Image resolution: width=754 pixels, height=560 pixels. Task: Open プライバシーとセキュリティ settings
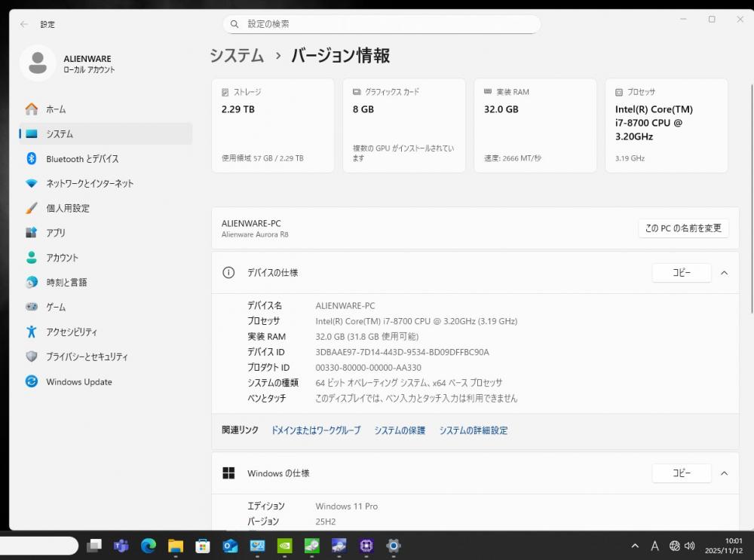[87, 357]
